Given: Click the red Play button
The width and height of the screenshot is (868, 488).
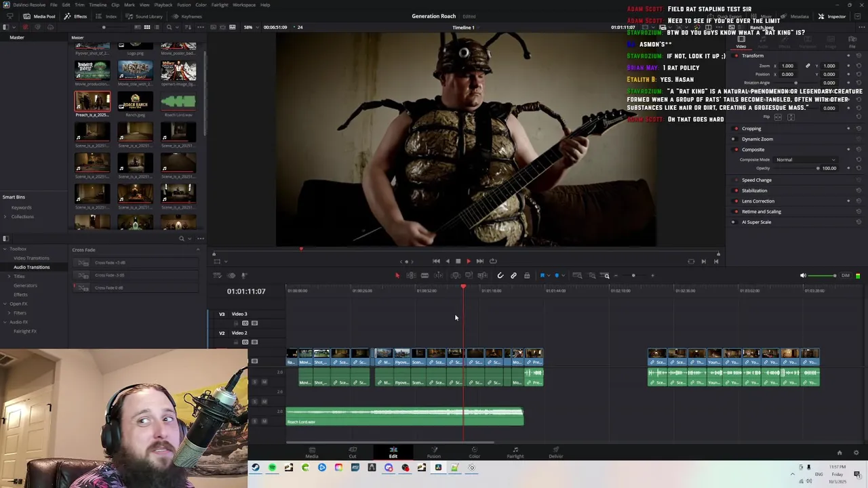Looking at the screenshot, I should pos(468,261).
